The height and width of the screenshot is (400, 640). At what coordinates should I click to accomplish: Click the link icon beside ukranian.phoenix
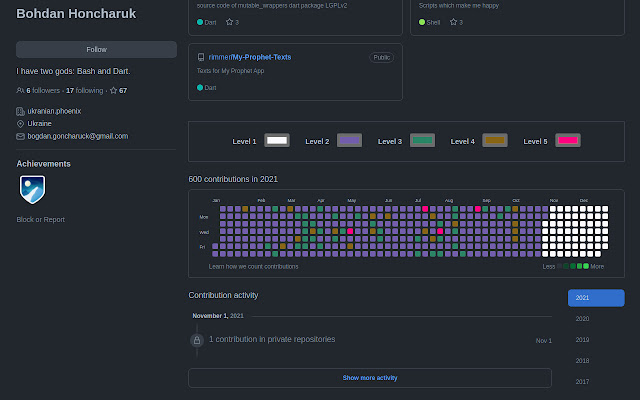[x=21, y=111]
